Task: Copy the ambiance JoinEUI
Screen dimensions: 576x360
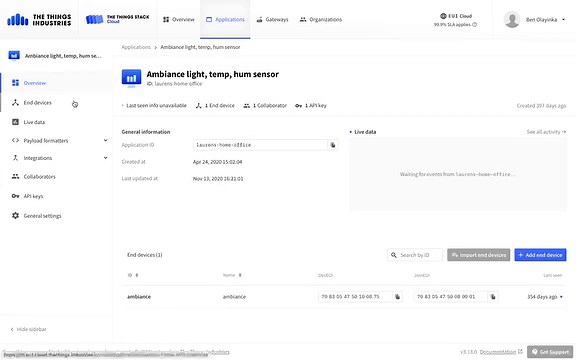Action: tap(493, 296)
